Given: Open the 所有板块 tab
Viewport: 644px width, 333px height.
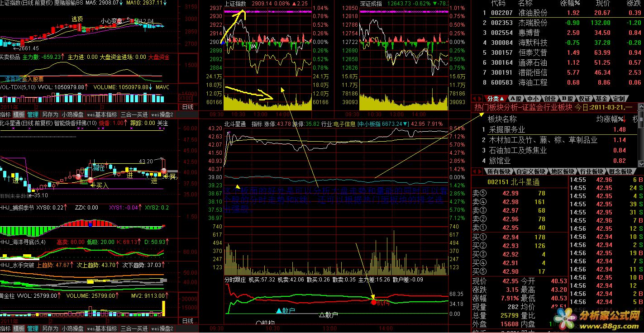Looking at the screenshot, I should click(x=498, y=171).
